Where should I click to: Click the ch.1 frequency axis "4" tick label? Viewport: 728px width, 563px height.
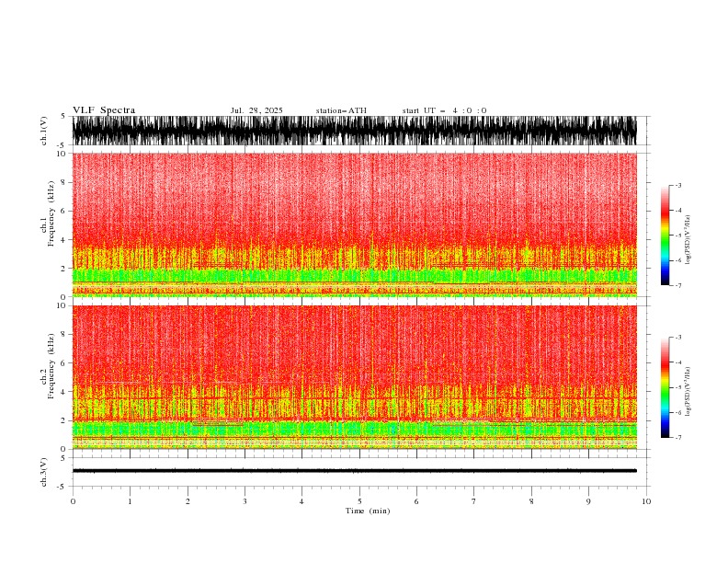63,240
